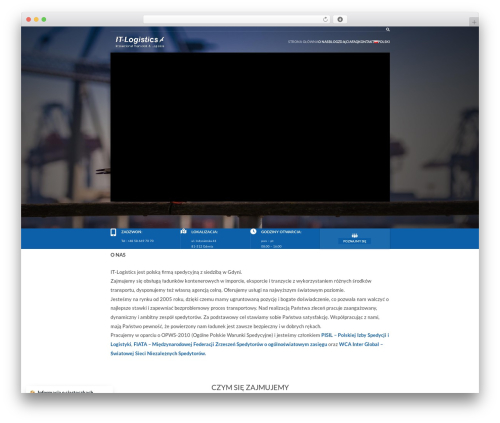Click the Poznajmy się button
Image resolution: width=500 pixels, height=423 pixels.
click(x=355, y=241)
